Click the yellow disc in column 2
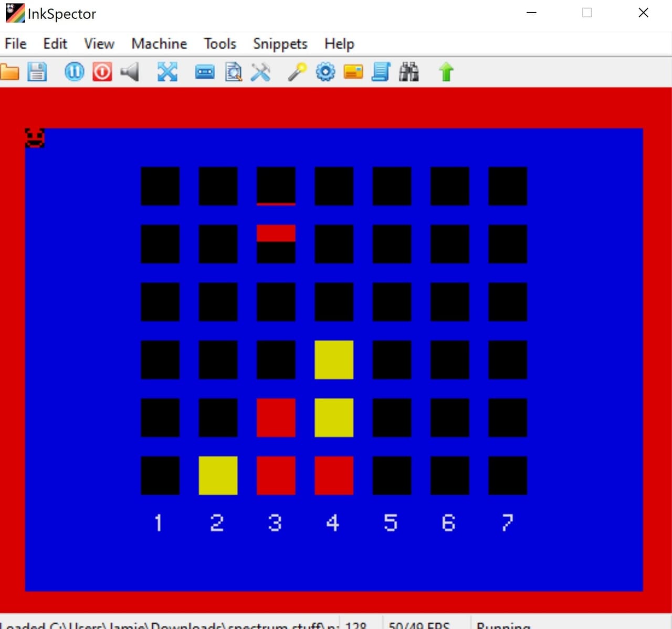 (x=218, y=476)
